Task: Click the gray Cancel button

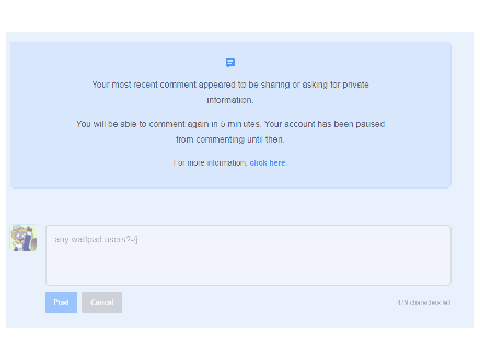Action: click(x=102, y=302)
